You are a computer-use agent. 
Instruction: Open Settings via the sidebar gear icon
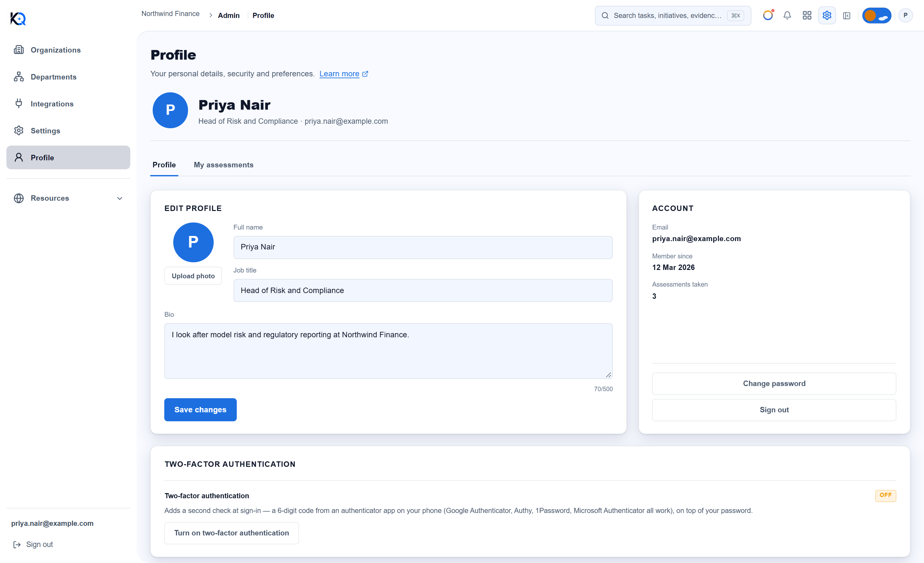tap(19, 130)
